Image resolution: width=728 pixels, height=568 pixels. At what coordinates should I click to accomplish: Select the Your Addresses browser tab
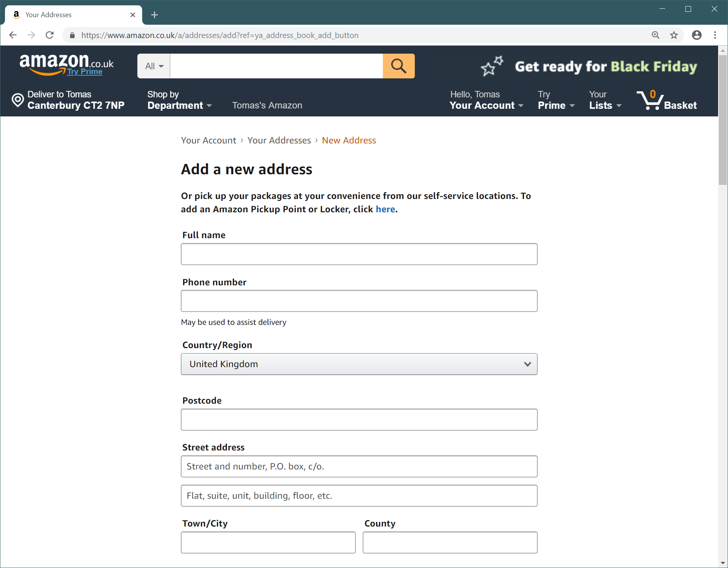[x=74, y=15]
